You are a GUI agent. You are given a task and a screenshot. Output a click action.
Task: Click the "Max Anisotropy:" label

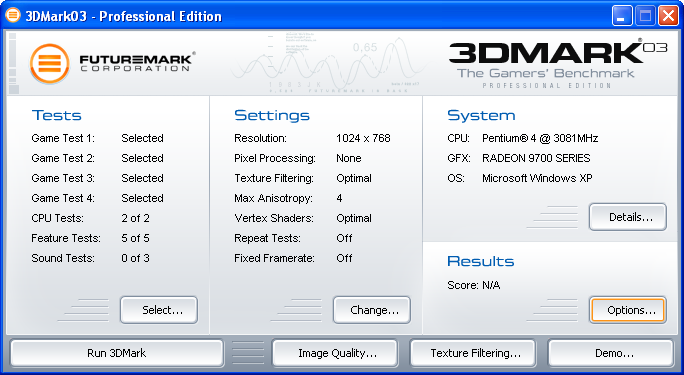pyautogui.click(x=274, y=198)
